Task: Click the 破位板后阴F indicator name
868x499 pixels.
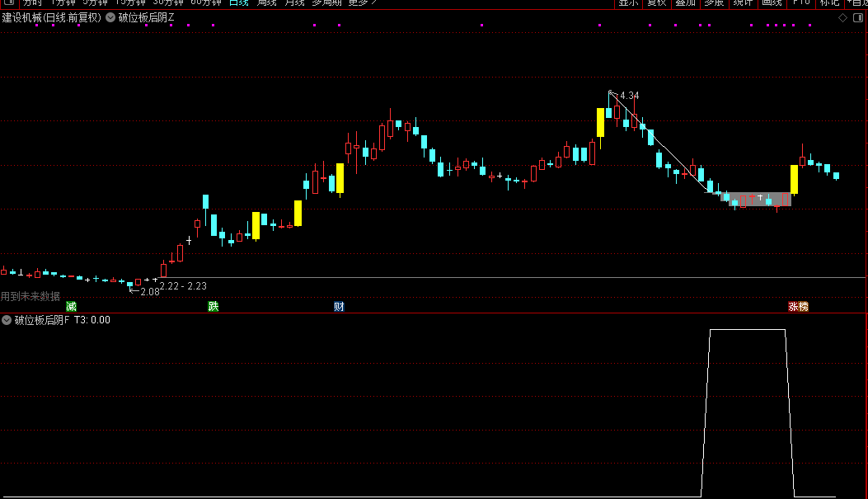Action: coord(42,320)
